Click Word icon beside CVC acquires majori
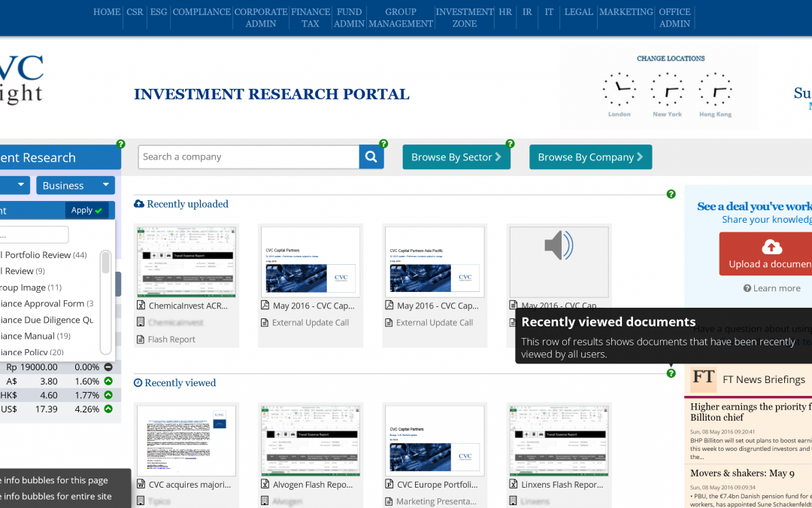 [141, 484]
